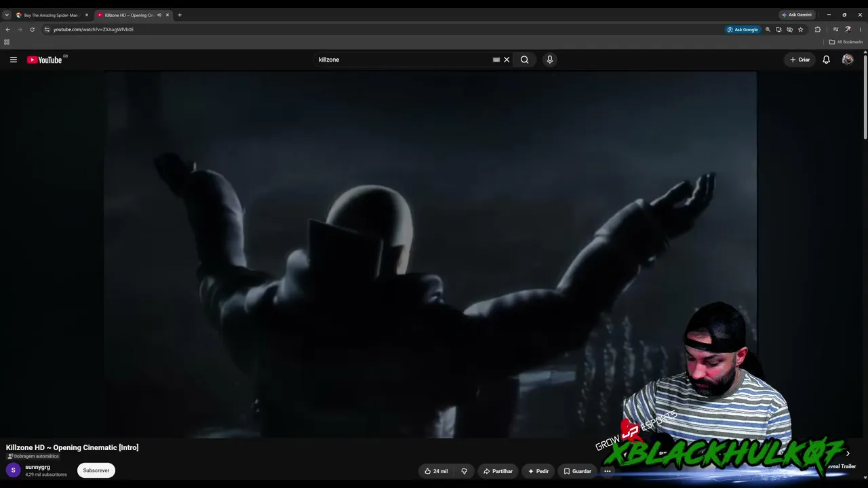Click the Killzone HD Opening Cinematic title
This screenshot has height=488, width=868.
coord(72,447)
